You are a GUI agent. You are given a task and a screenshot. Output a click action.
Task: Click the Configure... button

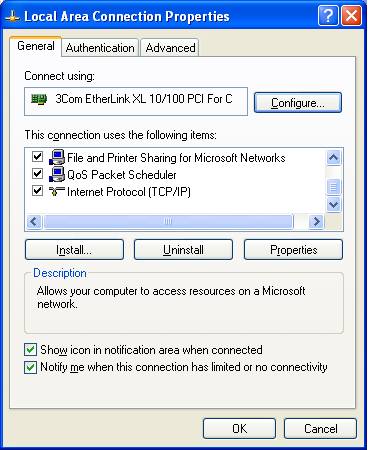coord(298,103)
